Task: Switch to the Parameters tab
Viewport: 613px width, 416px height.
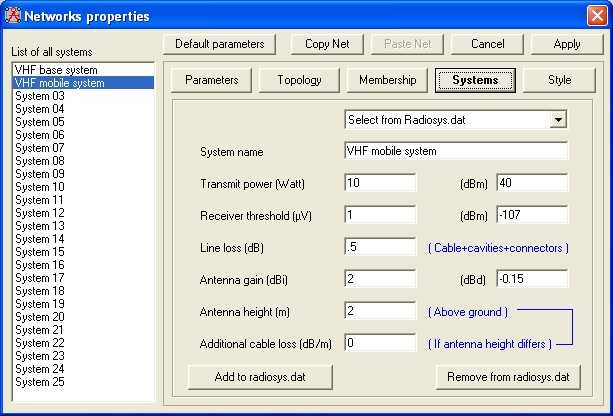Action: pos(212,80)
